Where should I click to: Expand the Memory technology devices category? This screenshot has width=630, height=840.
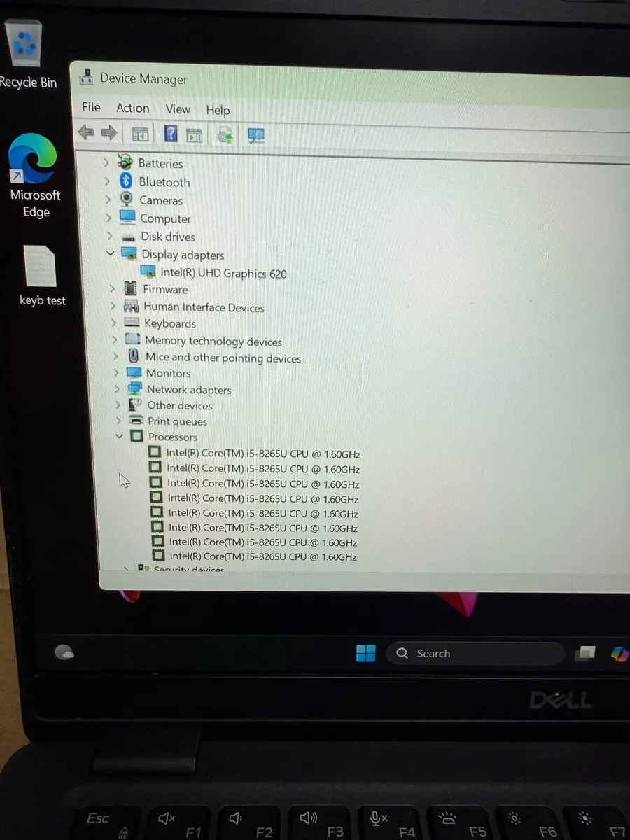[x=115, y=339]
